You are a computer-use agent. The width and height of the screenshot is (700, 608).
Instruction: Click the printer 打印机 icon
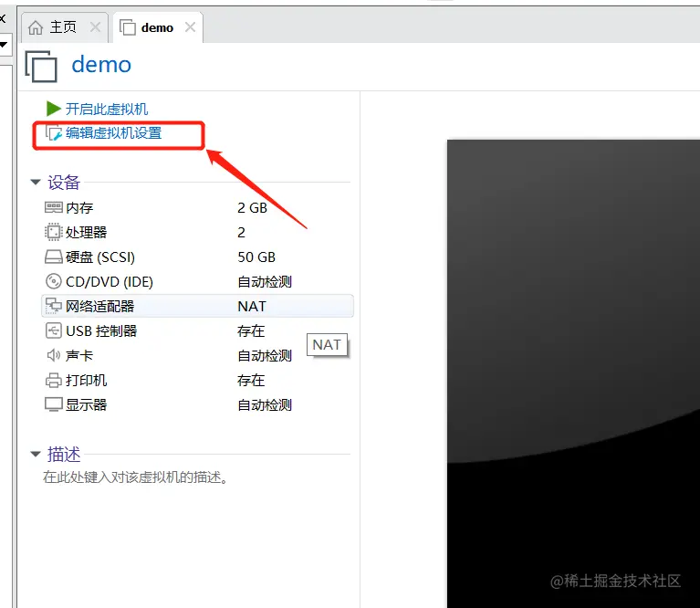[54, 380]
